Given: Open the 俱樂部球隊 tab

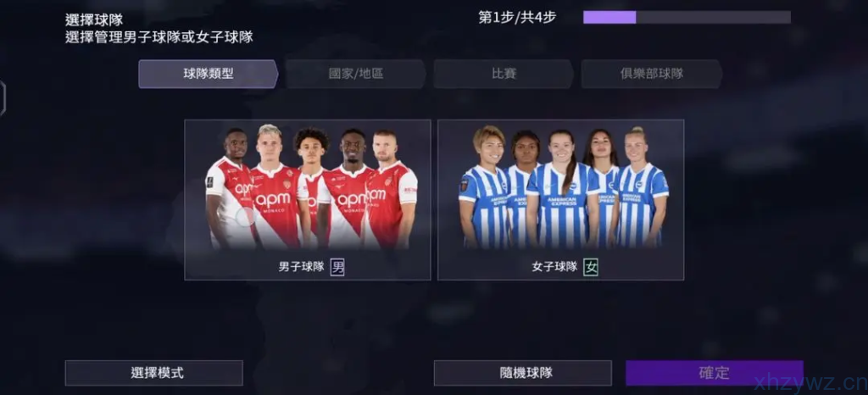Looking at the screenshot, I should (652, 74).
